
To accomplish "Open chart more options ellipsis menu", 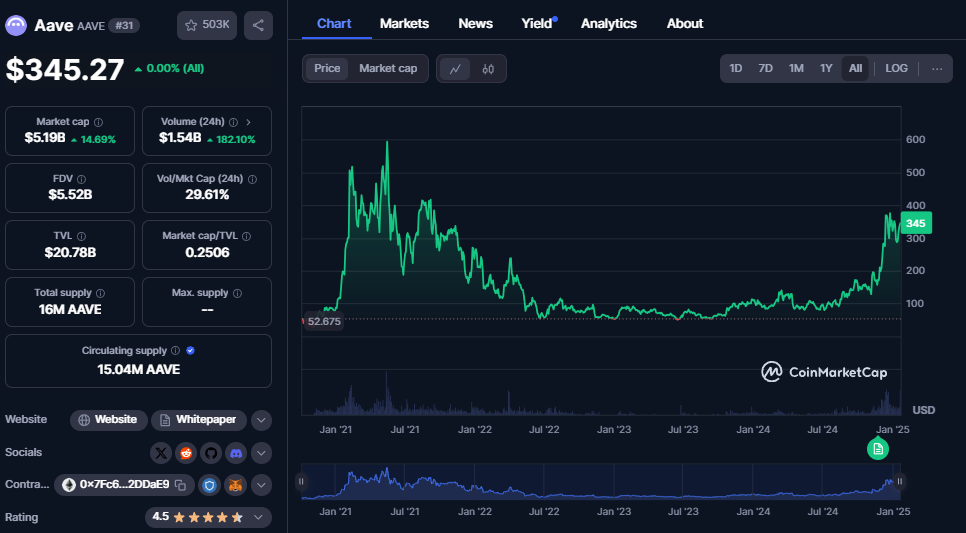I will (937, 69).
